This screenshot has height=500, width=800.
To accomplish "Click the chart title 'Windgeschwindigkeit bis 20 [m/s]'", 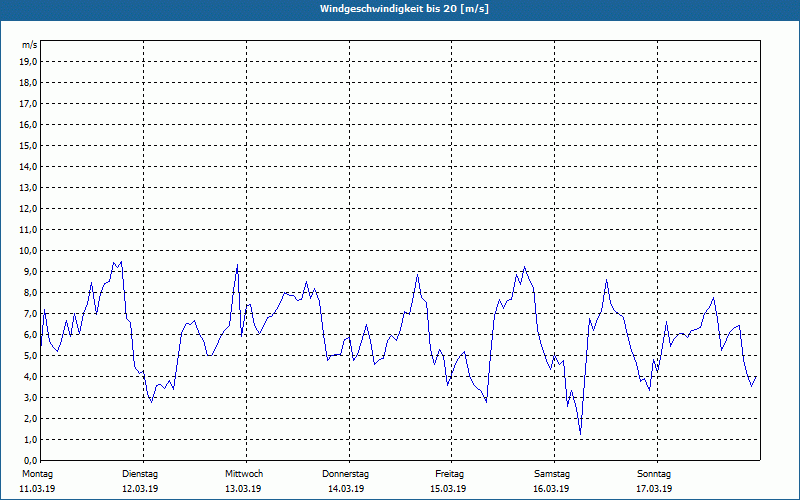I will [x=404, y=9].
